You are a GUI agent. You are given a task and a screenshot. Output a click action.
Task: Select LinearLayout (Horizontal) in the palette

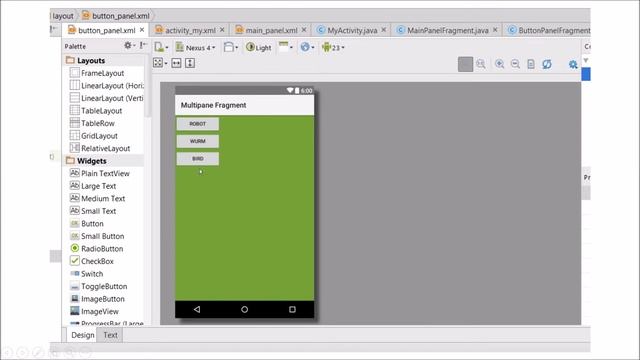[107, 86]
